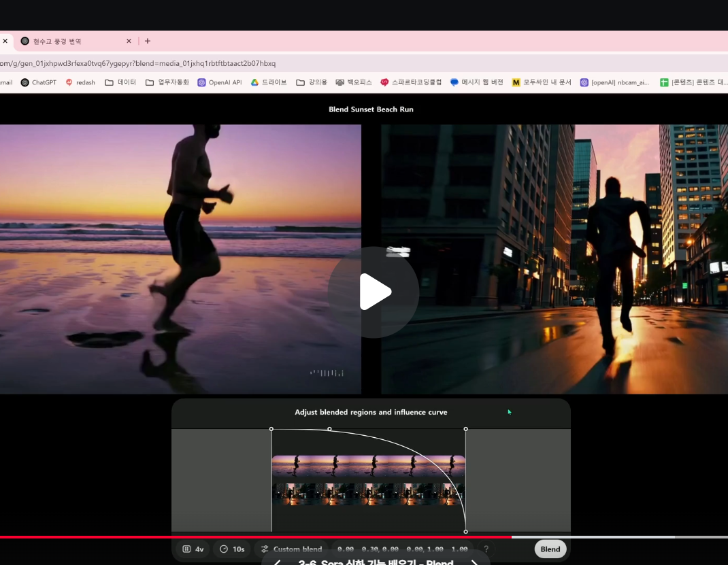Open a new browser tab
This screenshot has width=728, height=565.
click(148, 41)
